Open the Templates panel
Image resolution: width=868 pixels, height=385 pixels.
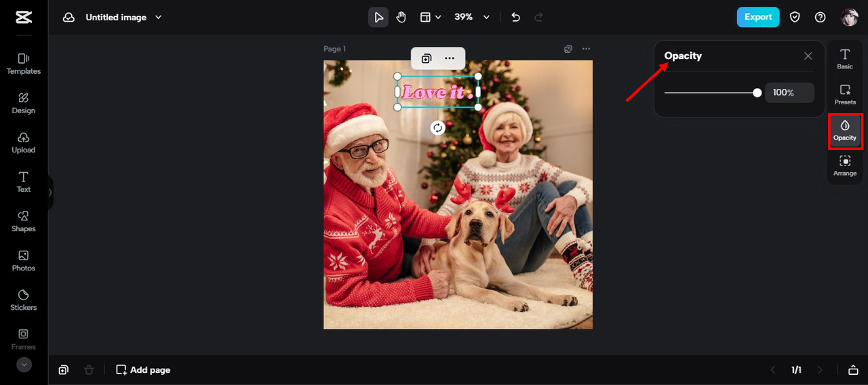[x=24, y=64]
